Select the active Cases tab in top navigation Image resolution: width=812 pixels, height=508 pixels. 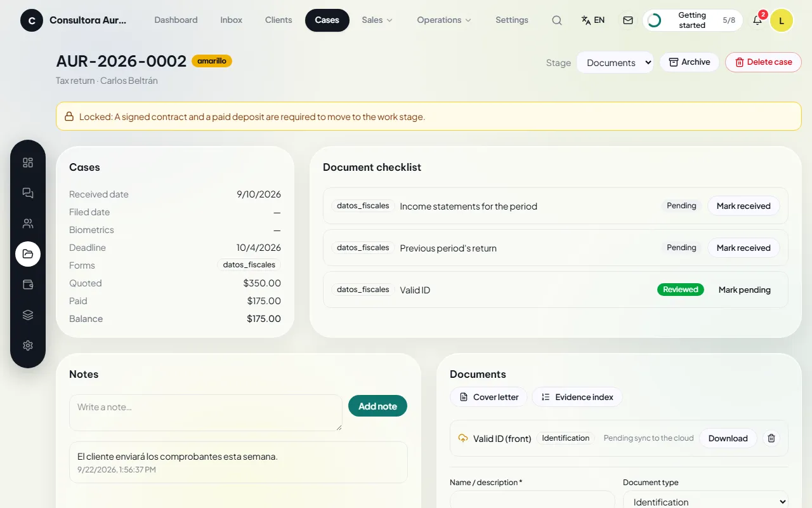point(327,20)
